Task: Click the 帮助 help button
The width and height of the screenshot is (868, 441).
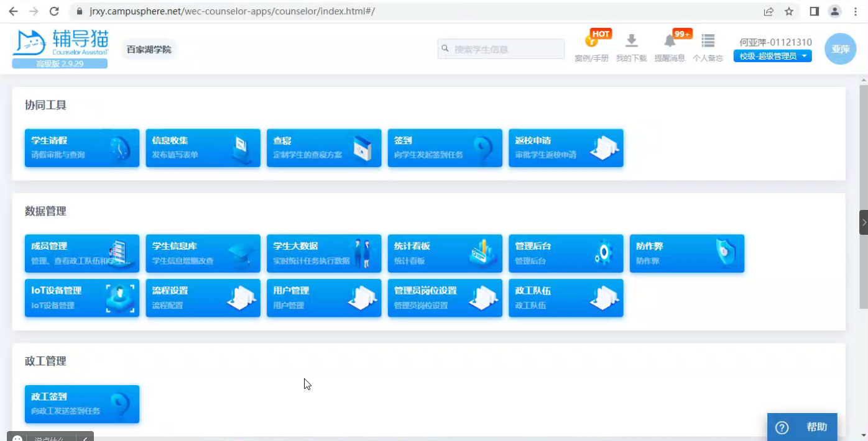Action: [x=802, y=427]
